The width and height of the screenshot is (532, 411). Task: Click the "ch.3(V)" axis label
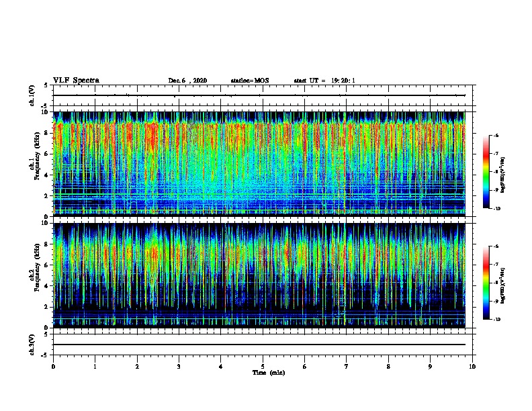pos(32,345)
